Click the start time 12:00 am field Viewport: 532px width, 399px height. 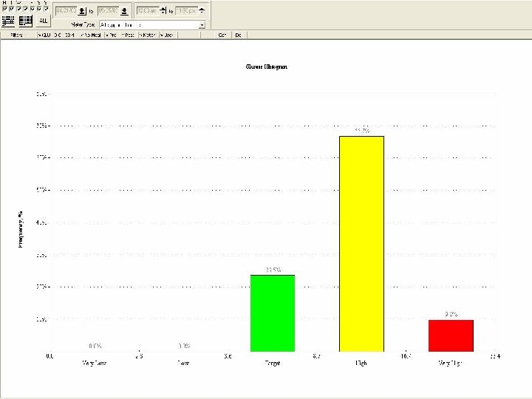pyautogui.click(x=148, y=11)
